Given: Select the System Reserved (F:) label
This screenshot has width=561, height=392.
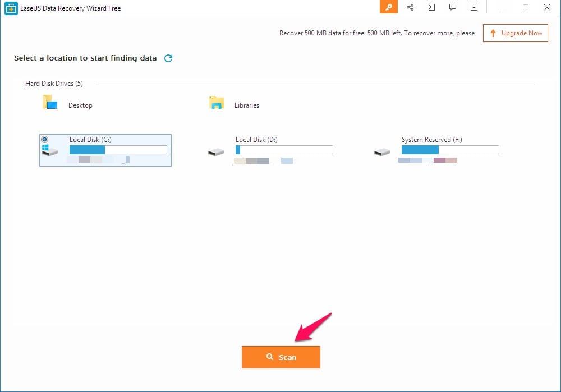Looking at the screenshot, I should coord(432,140).
